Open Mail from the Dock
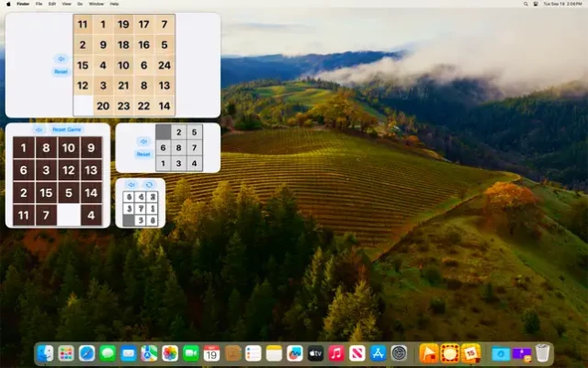This screenshot has height=368, width=588. click(129, 353)
